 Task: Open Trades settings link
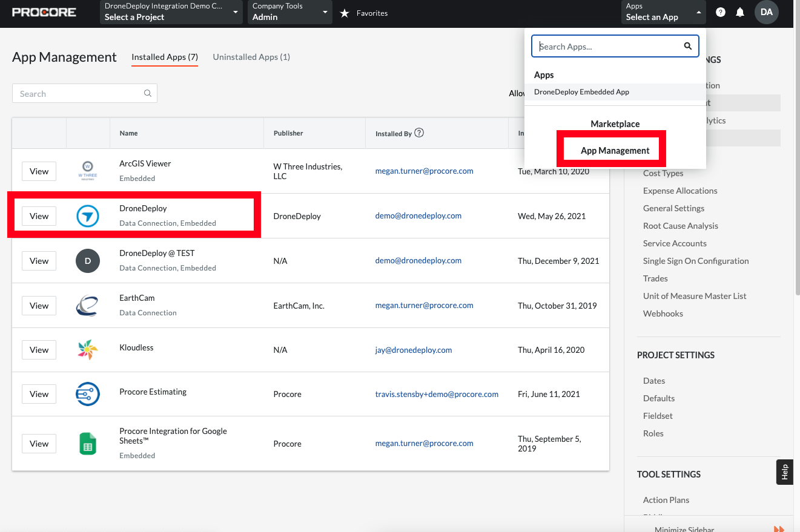pos(655,278)
